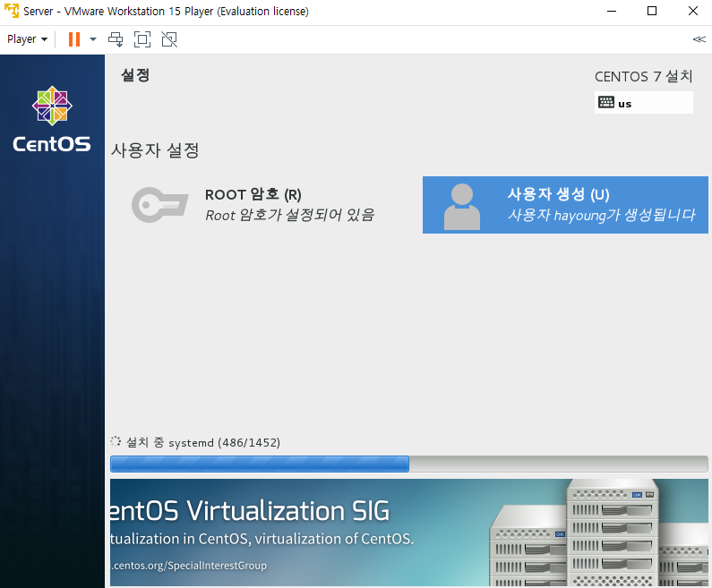The image size is (712, 588).
Task: Send Ctrl+Alt+Del to the virtual machine
Action: [116, 39]
